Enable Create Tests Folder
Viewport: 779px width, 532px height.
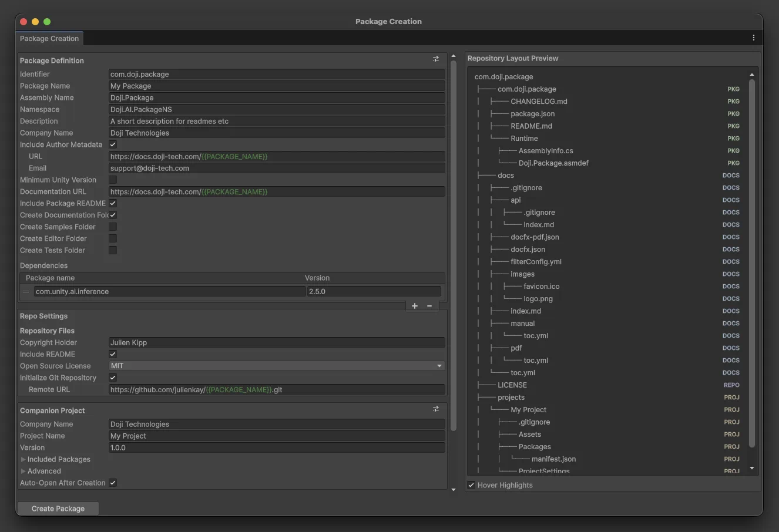coord(113,250)
